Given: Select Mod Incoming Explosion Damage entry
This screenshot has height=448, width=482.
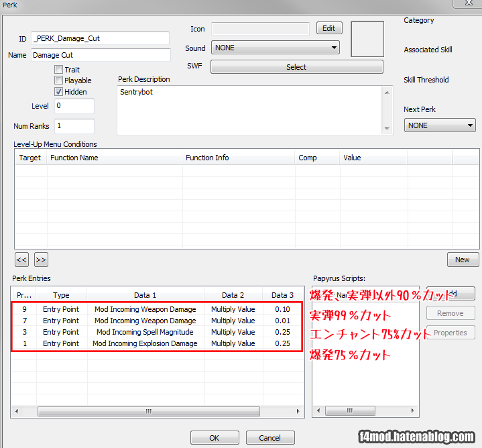Looking at the screenshot, I should point(157,343).
